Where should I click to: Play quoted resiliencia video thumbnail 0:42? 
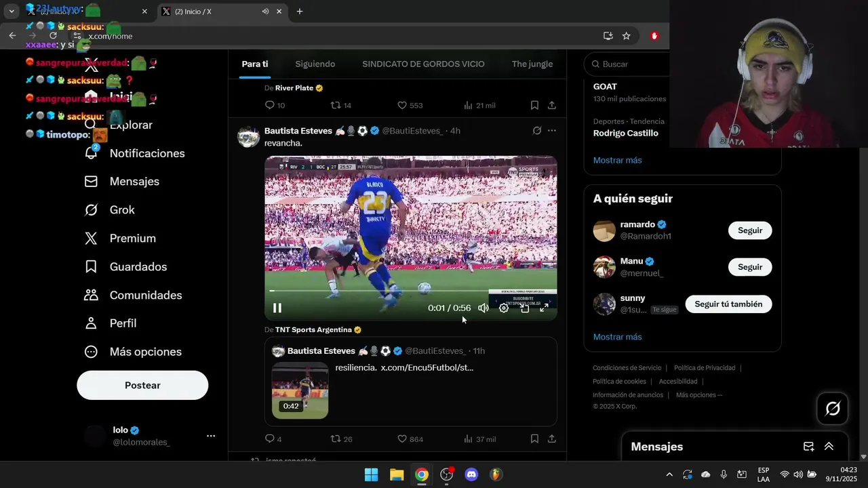pyautogui.click(x=300, y=390)
